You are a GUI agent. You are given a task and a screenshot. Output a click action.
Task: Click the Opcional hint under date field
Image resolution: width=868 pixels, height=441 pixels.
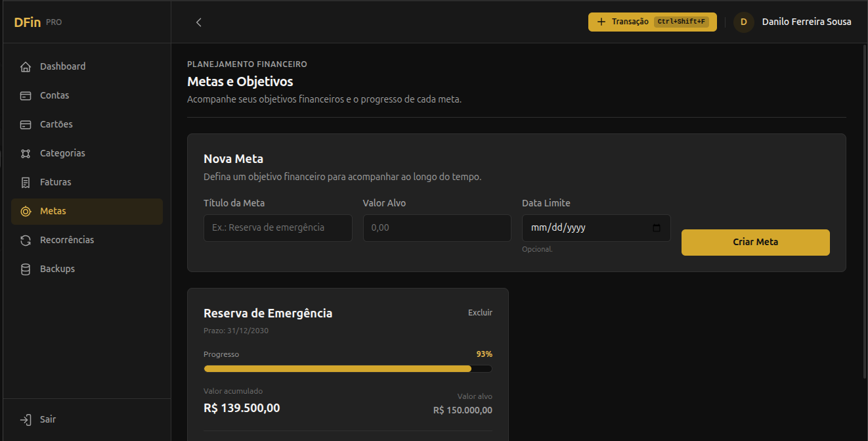pos(537,250)
